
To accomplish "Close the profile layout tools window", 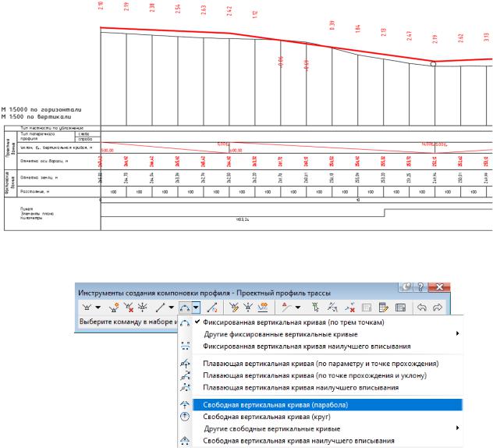I will [x=439, y=286].
